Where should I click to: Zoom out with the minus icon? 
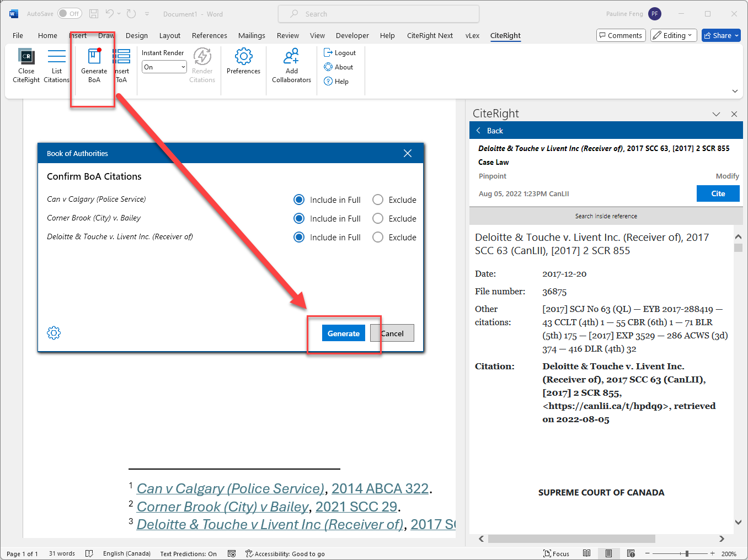point(648,553)
